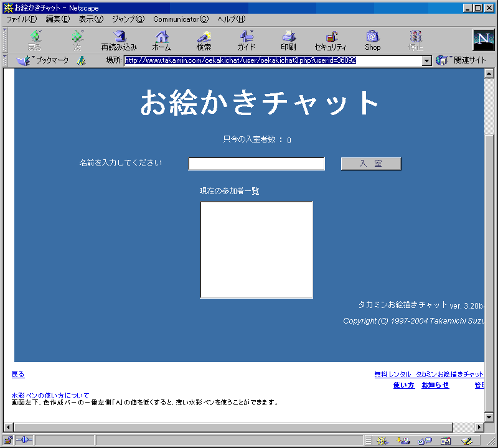Print the page with 印刷 button
This screenshot has height=448, width=498.
point(288,40)
